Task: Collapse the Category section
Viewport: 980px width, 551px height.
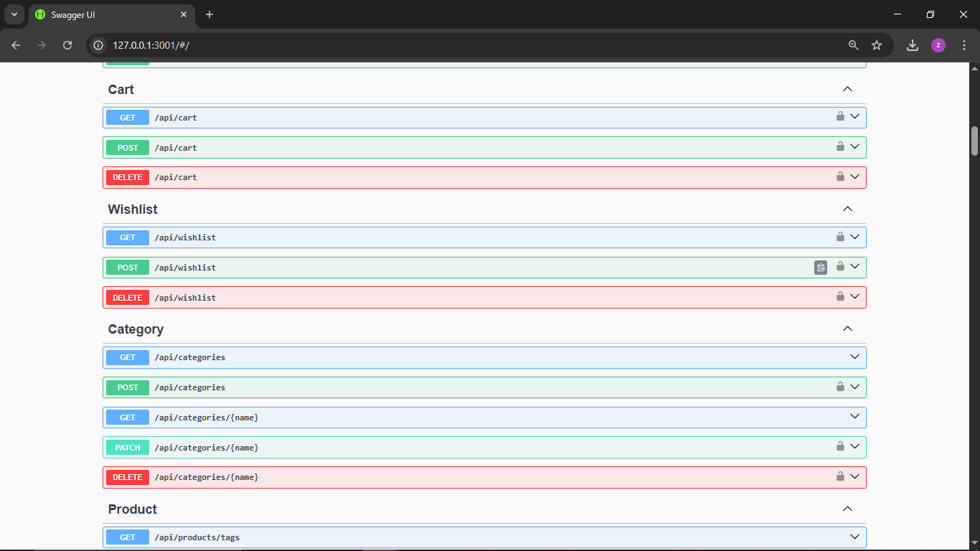Action: coord(847,329)
